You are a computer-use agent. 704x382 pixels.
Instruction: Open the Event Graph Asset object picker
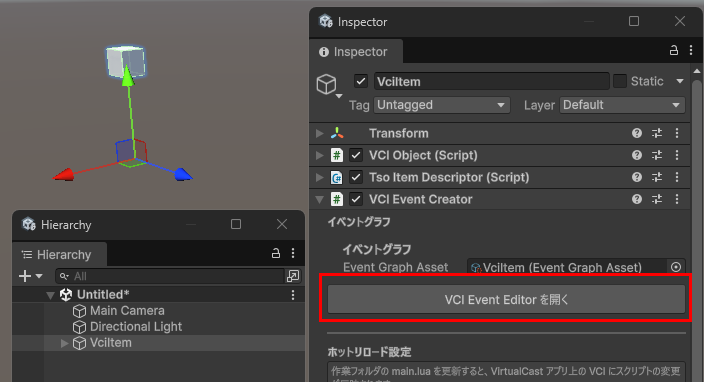point(676,267)
